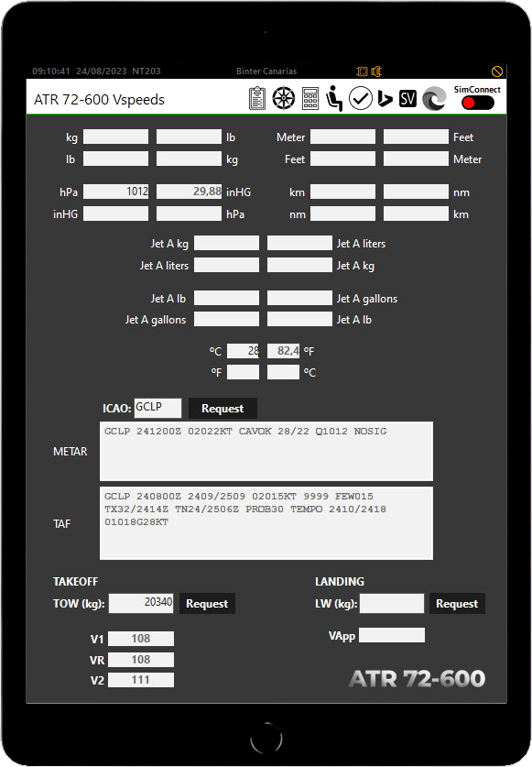The image size is (532, 767).
Task: Launch the Edge browser icon
Action: click(x=434, y=98)
